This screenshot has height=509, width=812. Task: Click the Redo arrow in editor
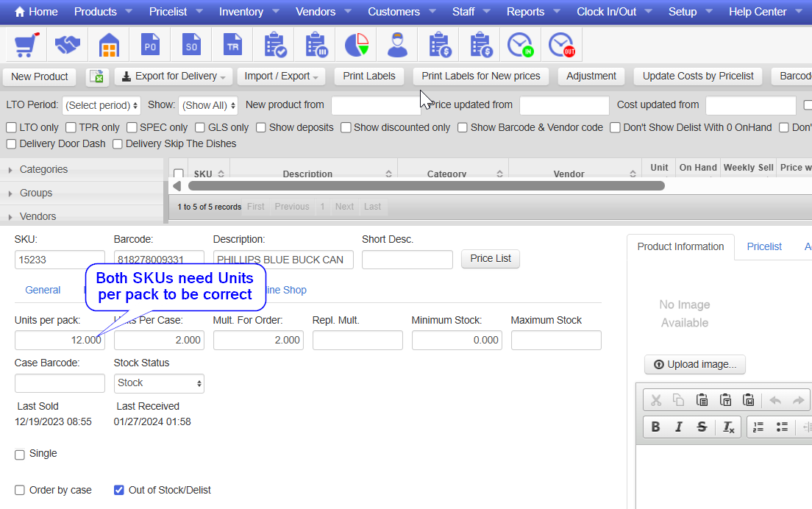(x=798, y=400)
